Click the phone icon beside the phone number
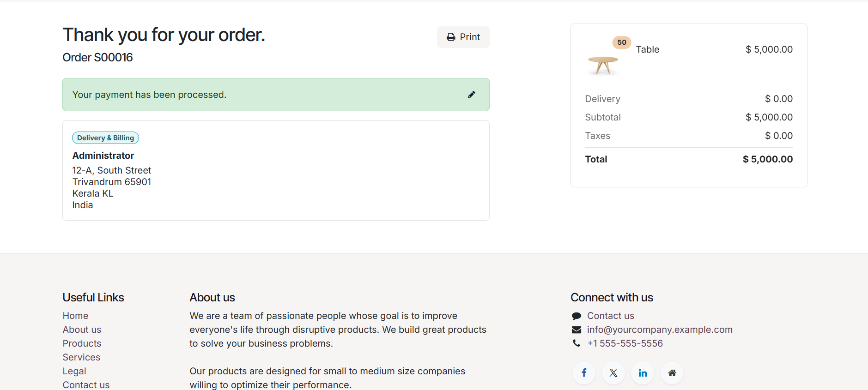The image size is (868, 390). (x=577, y=343)
